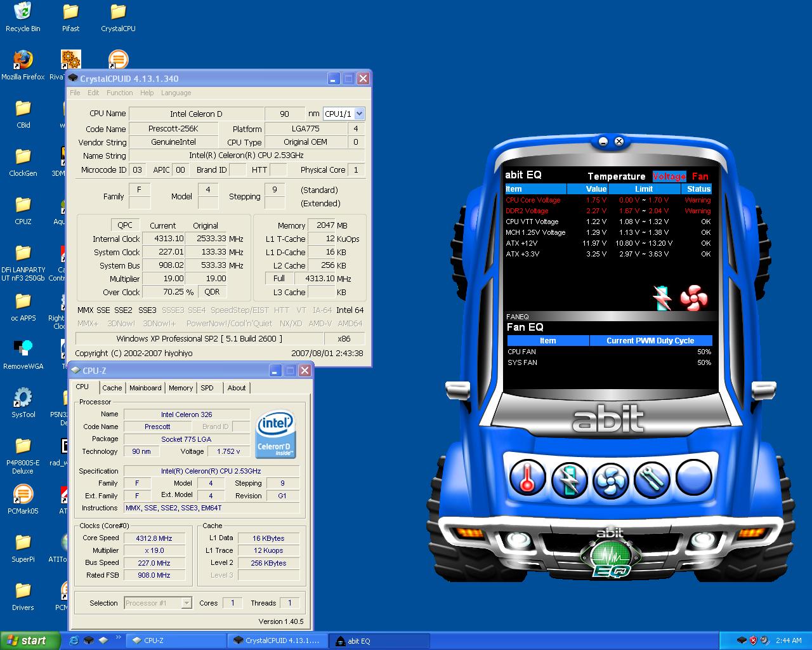The height and width of the screenshot is (650, 812).
Task: Launch RemoveWGA desktop icon
Action: pos(23,355)
